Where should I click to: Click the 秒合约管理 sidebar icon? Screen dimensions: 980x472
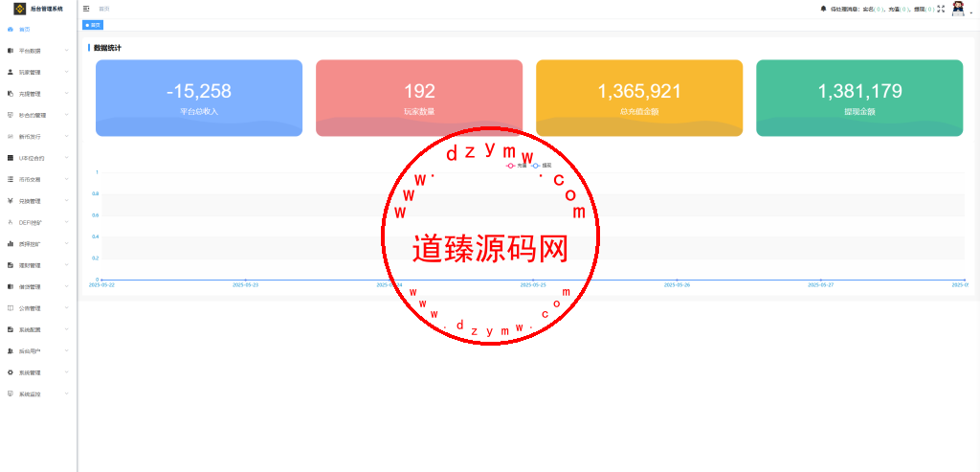tap(10, 115)
